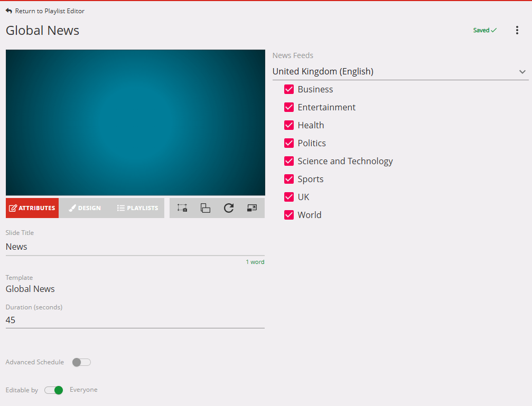Click the refresh preview icon
This screenshot has height=406, width=532.
[229, 208]
